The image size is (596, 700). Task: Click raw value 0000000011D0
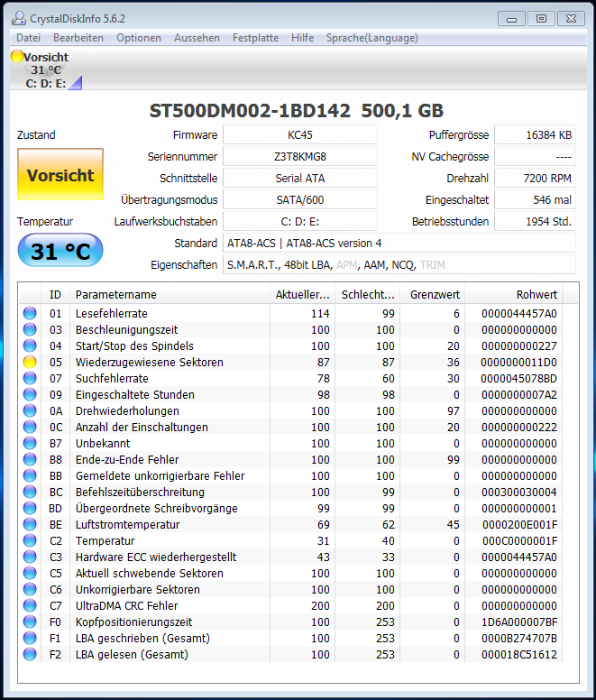pos(518,362)
